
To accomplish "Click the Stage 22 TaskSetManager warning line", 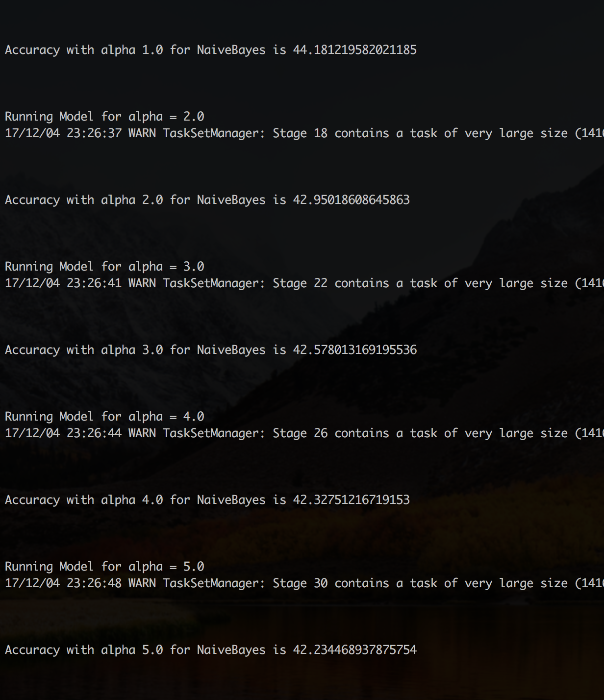I will pyautogui.click(x=304, y=283).
